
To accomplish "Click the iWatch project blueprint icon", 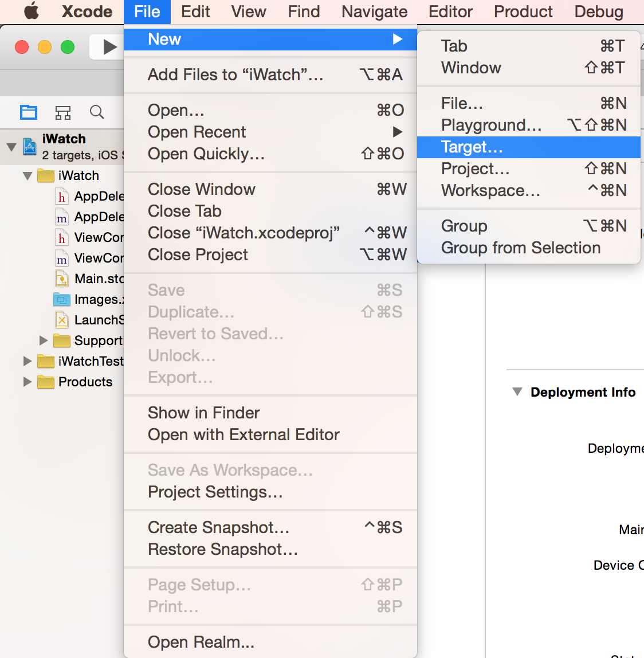I will [30, 147].
